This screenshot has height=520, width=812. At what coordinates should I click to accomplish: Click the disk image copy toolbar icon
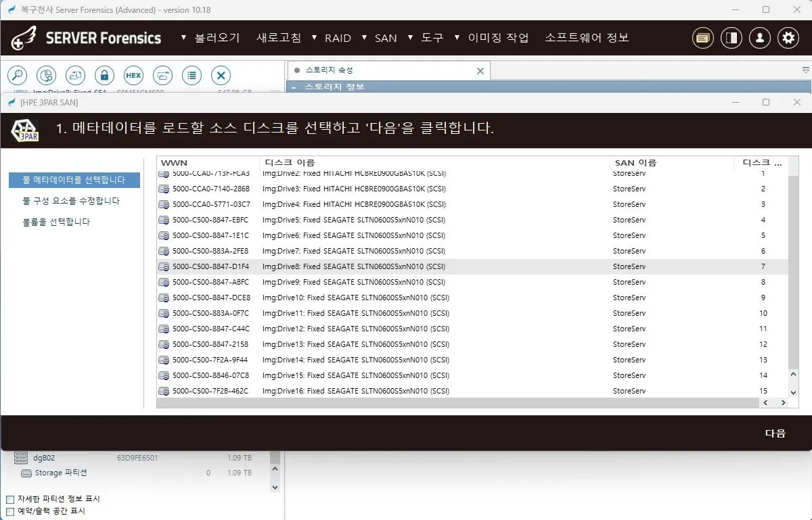(75, 75)
